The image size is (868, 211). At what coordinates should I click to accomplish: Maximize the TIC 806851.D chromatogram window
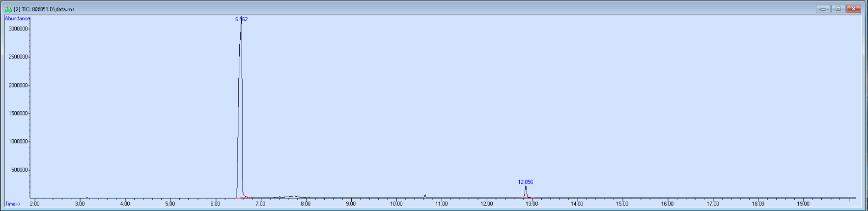(x=838, y=9)
